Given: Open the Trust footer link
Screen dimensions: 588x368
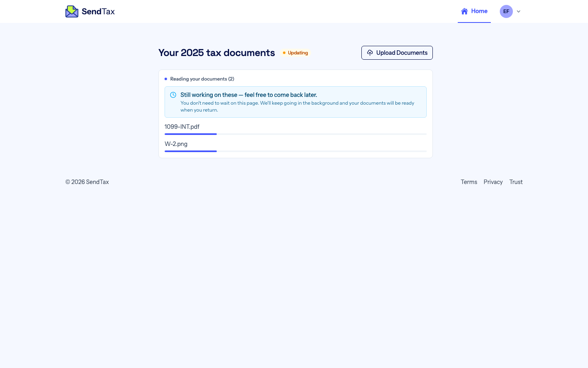Looking at the screenshot, I should click(x=516, y=182).
